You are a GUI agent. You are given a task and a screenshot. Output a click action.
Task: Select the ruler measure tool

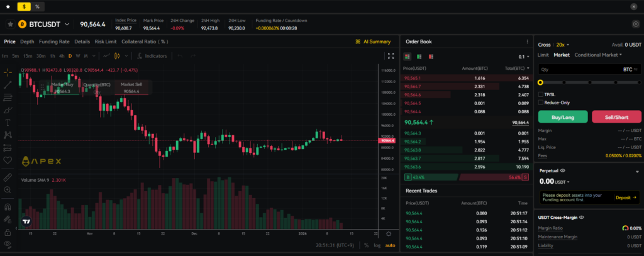click(x=8, y=177)
